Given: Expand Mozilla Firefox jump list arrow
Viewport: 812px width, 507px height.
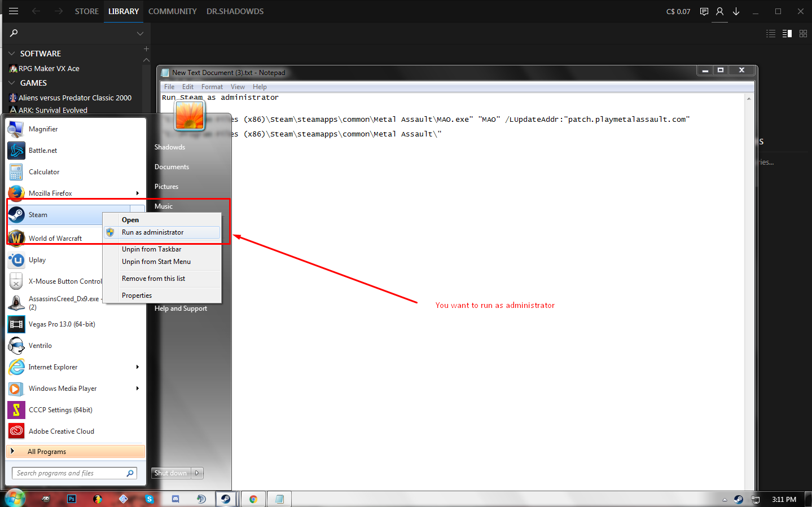Looking at the screenshot, I should pyautogui.click(x=137, y=193).
